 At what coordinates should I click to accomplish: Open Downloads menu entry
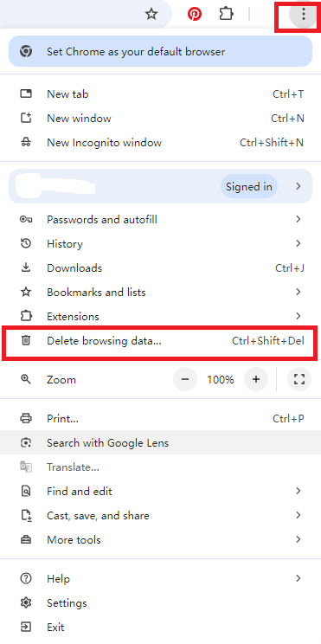tap(161, 267)
